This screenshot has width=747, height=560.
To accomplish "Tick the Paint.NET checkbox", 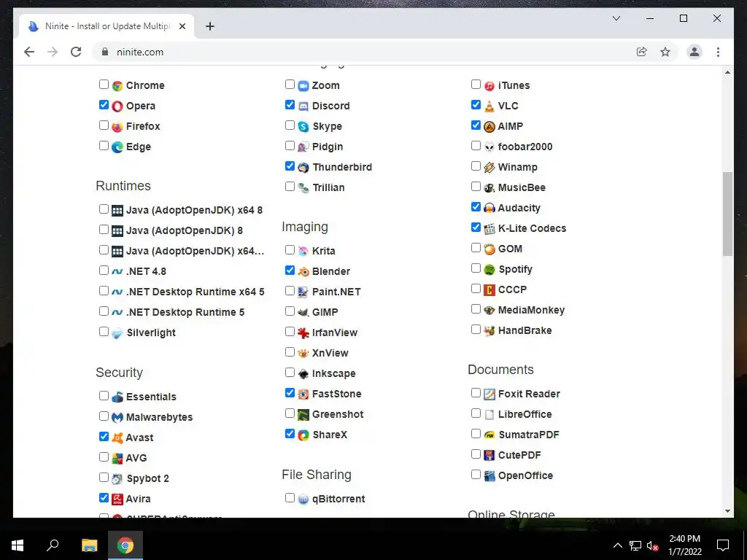I will (290, 290).
